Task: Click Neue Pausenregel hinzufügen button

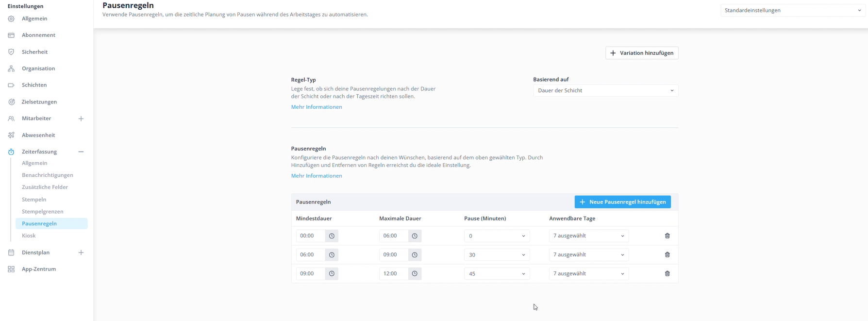Action: (623, 202)
